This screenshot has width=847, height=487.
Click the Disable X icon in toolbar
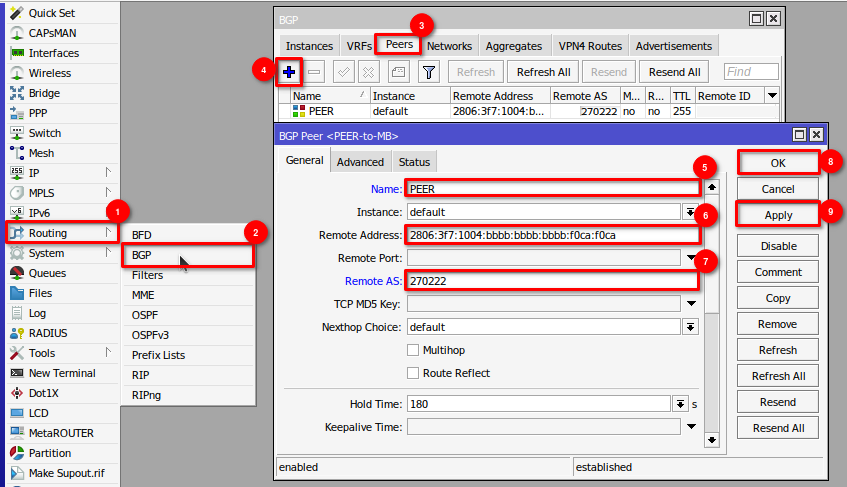pyautogui.click(x=368, y=72)
